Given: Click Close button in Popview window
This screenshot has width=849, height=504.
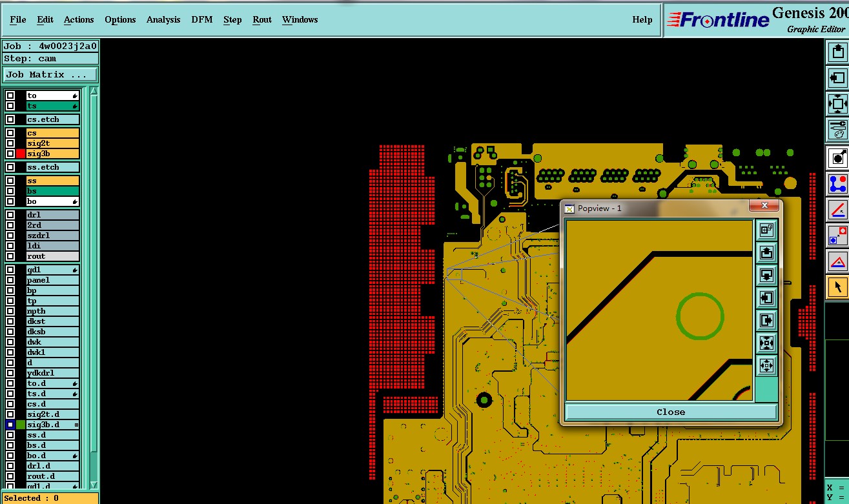Looking at the screenshot, I should point(671,412).
